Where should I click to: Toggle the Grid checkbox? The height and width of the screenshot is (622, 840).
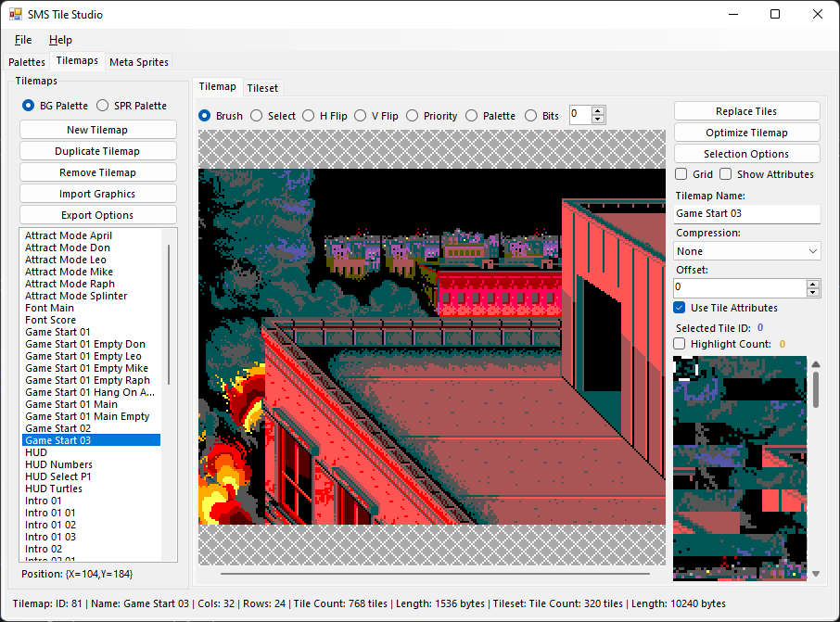point(681,174)
